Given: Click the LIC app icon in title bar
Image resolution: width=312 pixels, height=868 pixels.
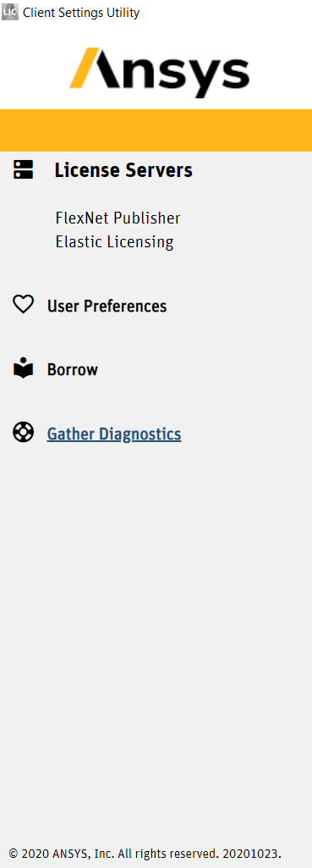Looking at the screenshot, I should point(10,12).
